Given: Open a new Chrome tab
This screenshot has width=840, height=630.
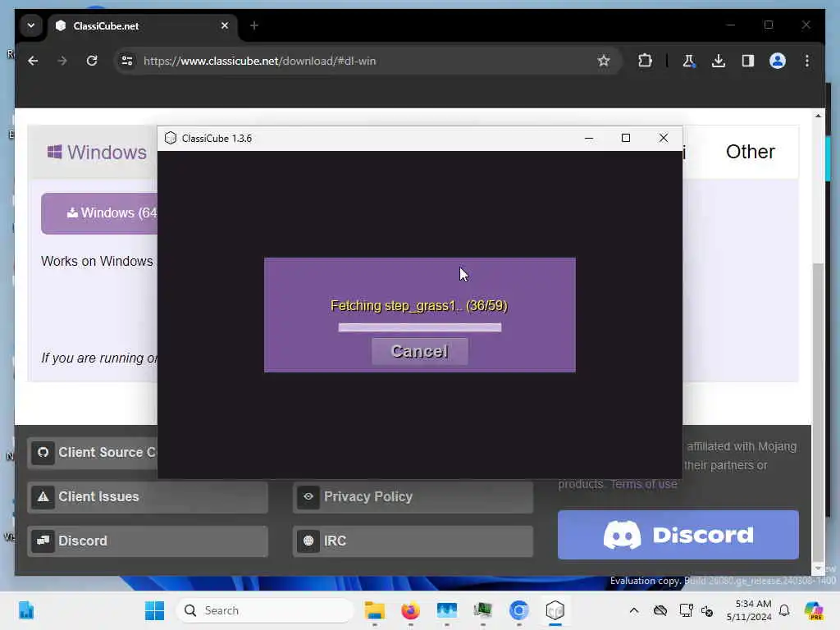Looking at the screenshot, I should point(254,25).
